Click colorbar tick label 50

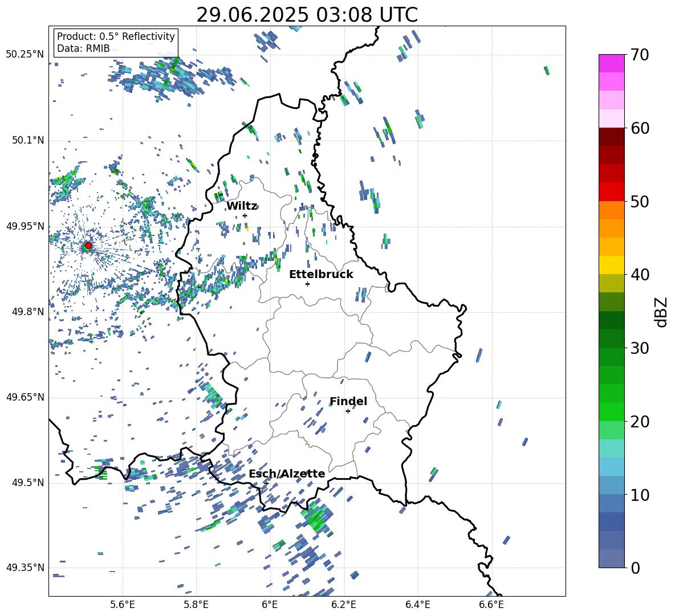pyautogui.click(x=640, y=201)
